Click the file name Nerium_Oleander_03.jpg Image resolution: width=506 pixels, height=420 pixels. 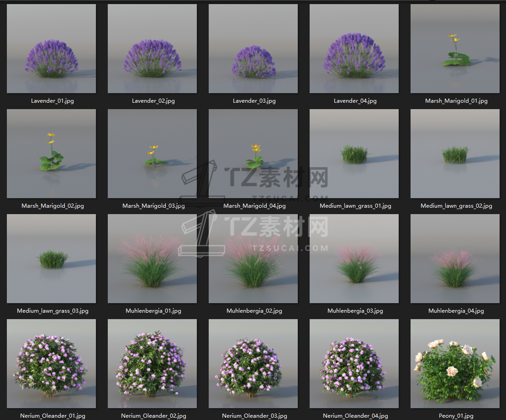point(255,416)
